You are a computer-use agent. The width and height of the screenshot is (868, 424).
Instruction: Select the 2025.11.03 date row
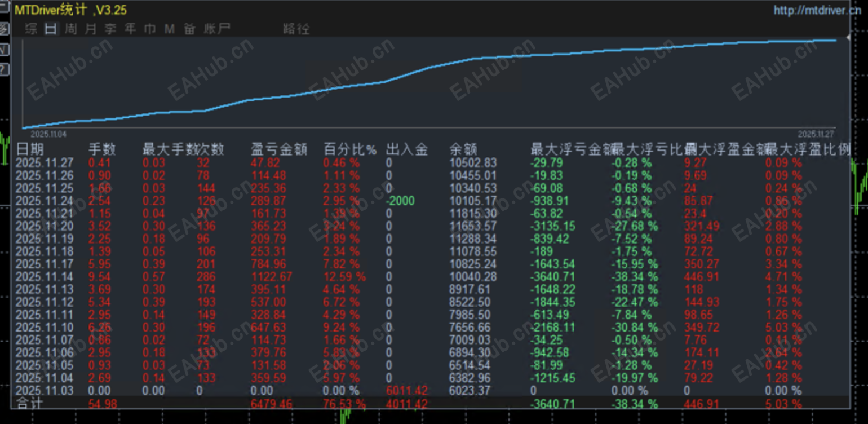click(x=45, y=390)
